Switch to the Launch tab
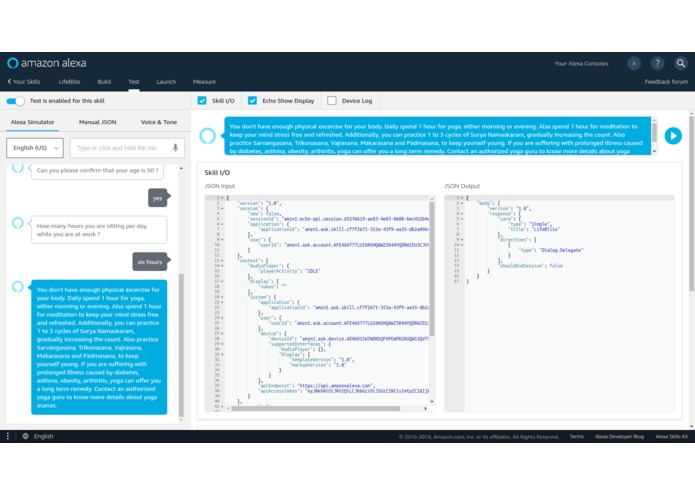 (166, 82)
